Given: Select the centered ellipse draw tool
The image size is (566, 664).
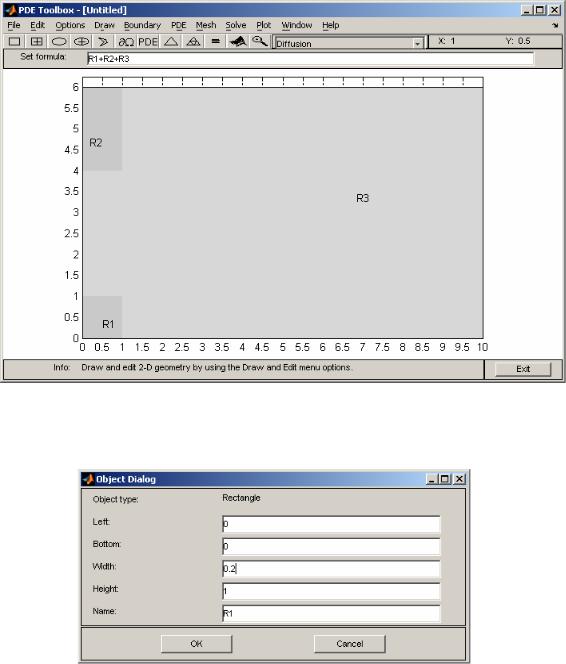Looking at the screenshot, I should coord(81,42).
